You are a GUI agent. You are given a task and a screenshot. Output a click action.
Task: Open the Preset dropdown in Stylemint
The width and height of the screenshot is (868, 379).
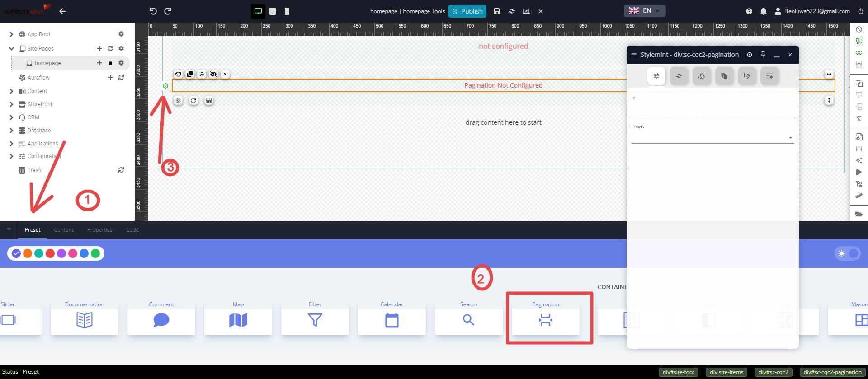tap(712, 138)
